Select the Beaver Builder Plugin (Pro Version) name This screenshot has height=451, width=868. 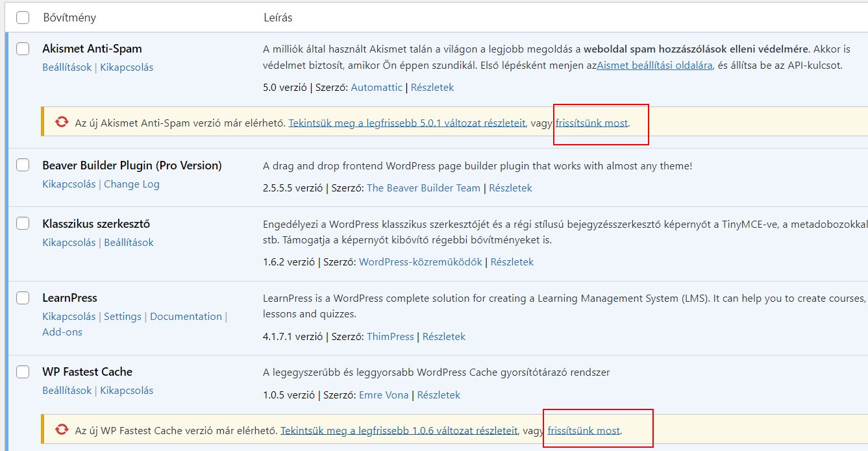(132, 165)
